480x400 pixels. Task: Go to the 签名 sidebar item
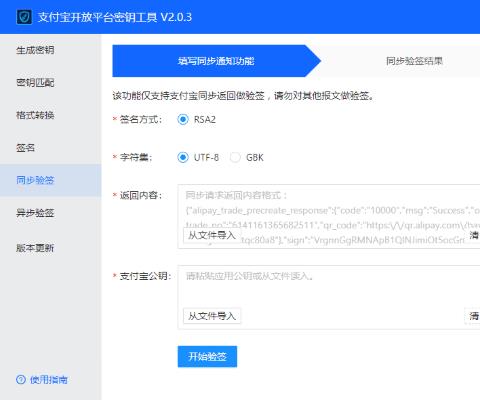tap(25, 147)
